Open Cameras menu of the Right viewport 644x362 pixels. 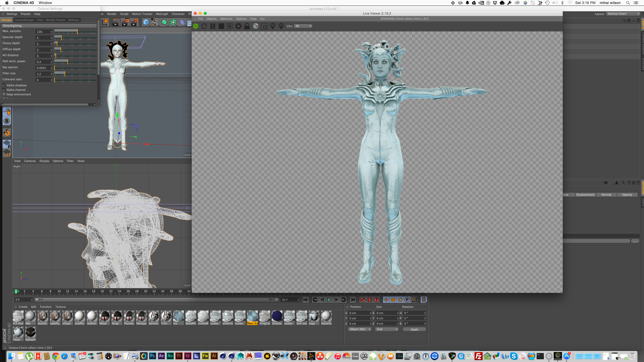(x=30, y=161)
